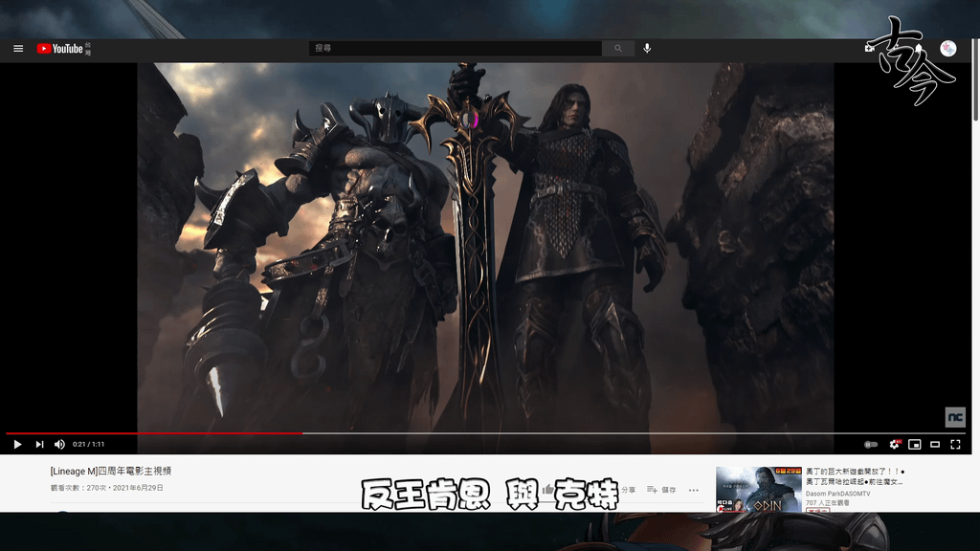Click the video frame to resume playback

(x=485, y=247)
